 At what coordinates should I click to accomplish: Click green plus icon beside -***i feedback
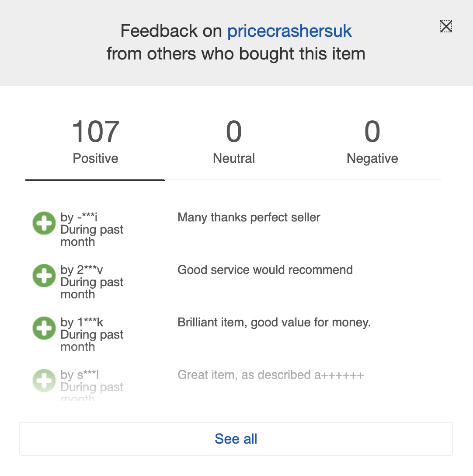point(44,223)
